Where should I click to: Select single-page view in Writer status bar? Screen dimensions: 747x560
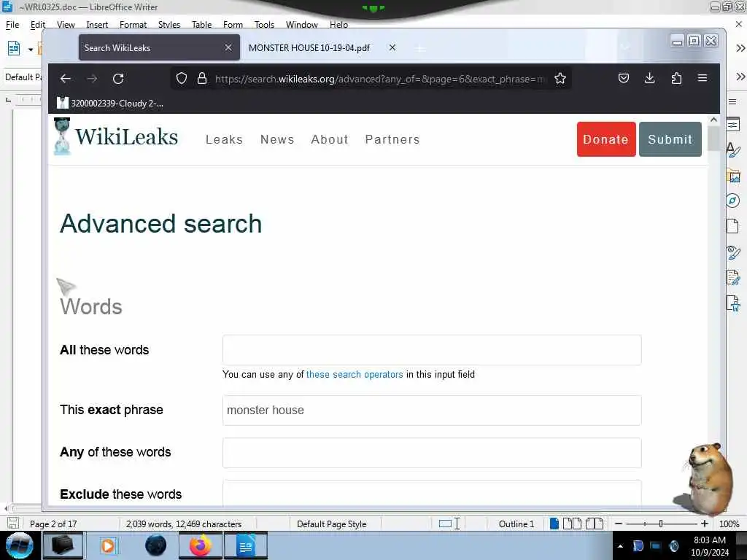554,524
